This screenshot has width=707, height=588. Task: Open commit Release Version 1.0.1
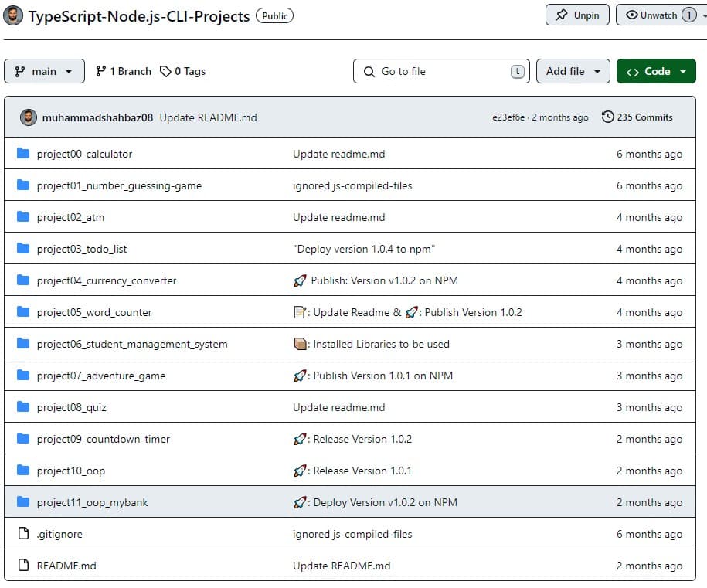tap(352, 471)
